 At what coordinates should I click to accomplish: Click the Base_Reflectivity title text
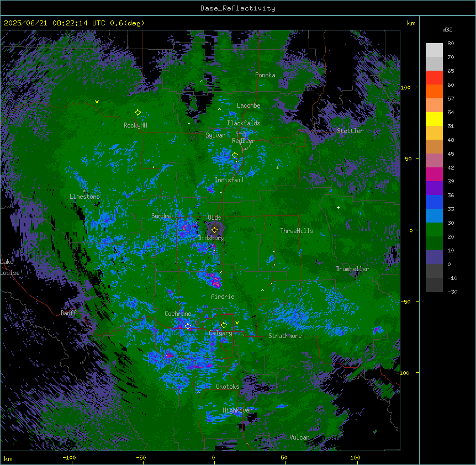tap(238, 8)
